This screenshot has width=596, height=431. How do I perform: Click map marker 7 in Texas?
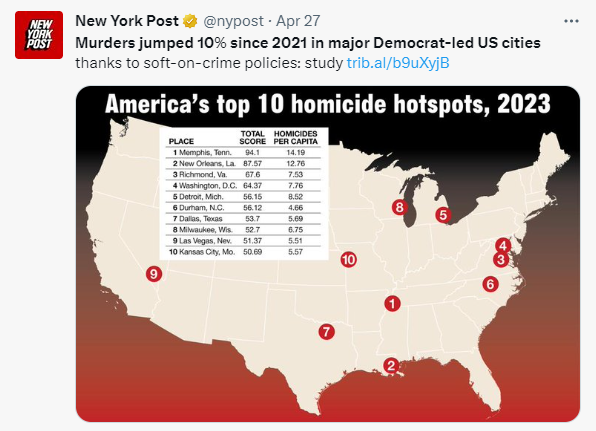click(x=327, y=332)
